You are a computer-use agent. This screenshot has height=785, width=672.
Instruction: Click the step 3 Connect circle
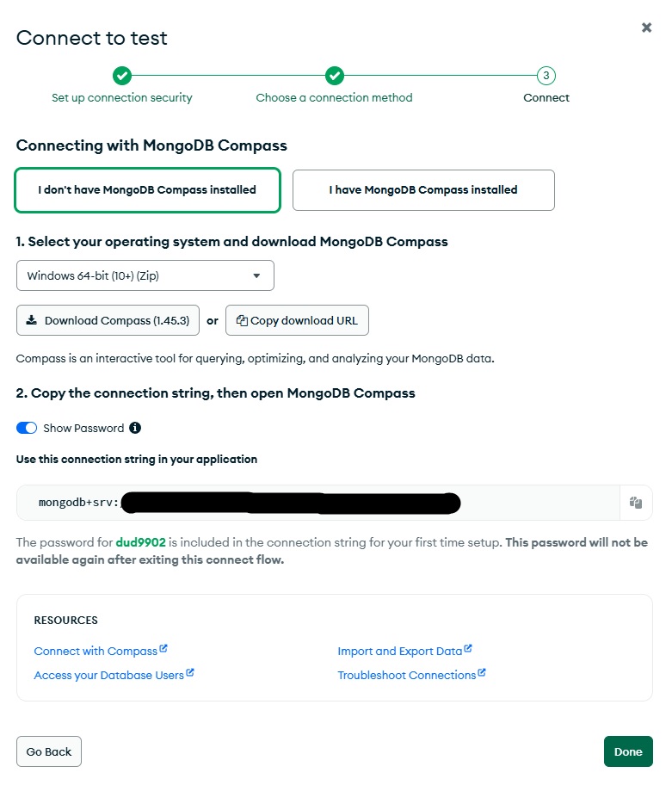pyautogui.click(x=546, y=76)
